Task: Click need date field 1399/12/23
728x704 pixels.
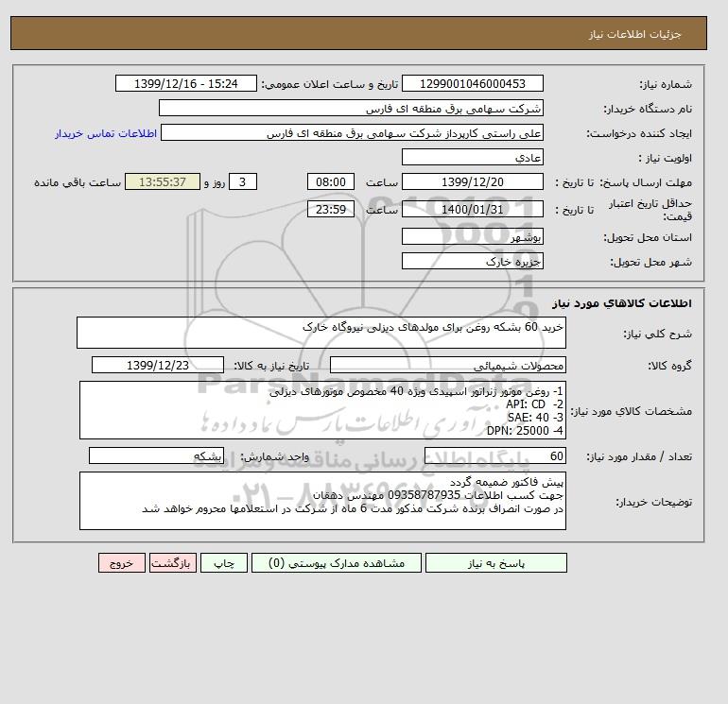Action: [158, 365]
